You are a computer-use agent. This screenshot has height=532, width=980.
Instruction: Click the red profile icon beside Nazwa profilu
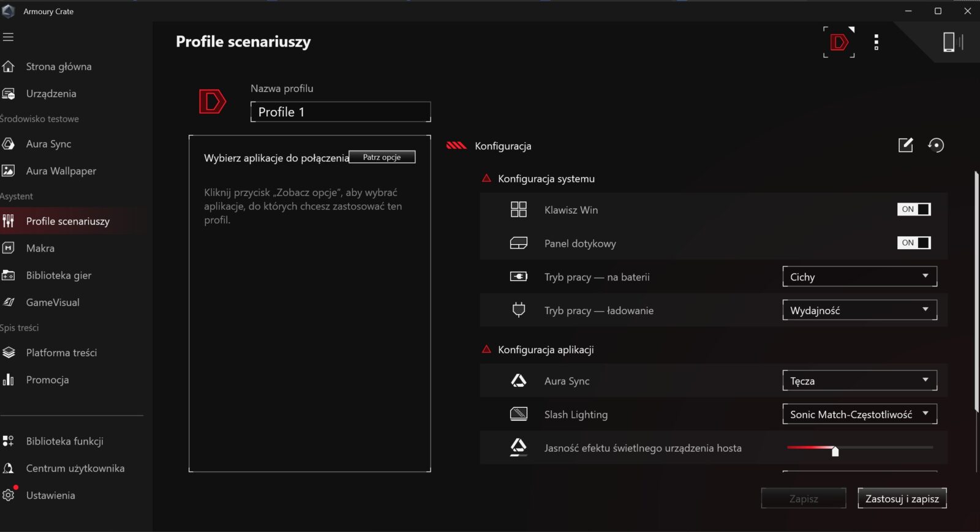(212, 102)
